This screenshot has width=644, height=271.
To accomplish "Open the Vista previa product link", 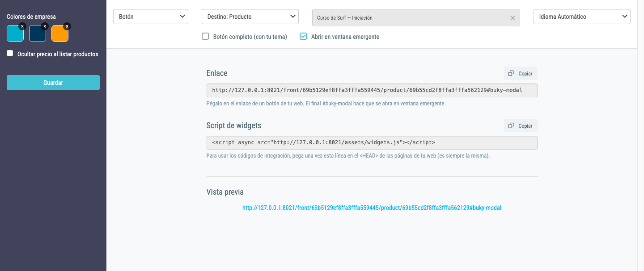I will (372, 208).
